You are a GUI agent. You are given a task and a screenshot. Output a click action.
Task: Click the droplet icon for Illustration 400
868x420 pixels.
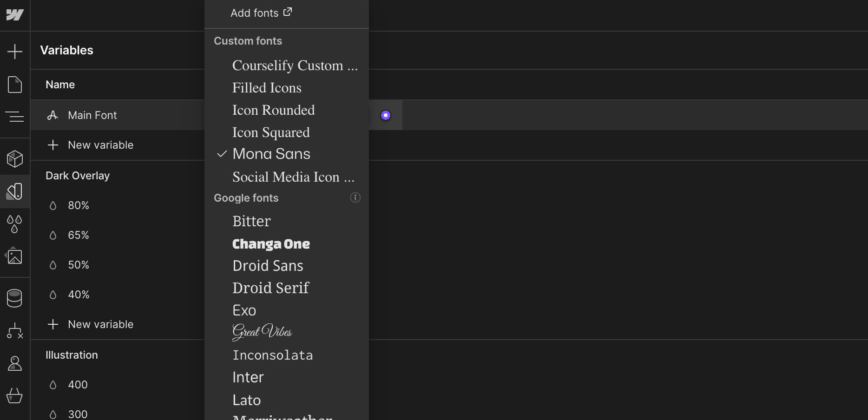point(53,385)
